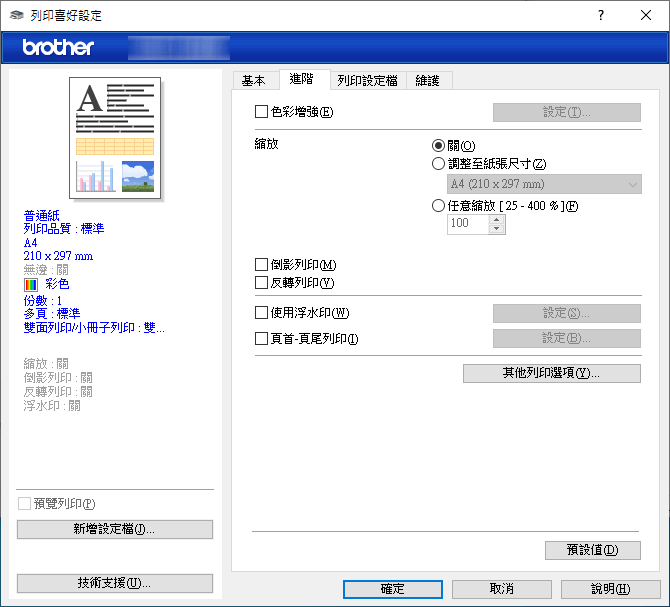Decrease scaling percent with down arrow
The height and width of the screenshot is (607, 670).
pos(496,229)
